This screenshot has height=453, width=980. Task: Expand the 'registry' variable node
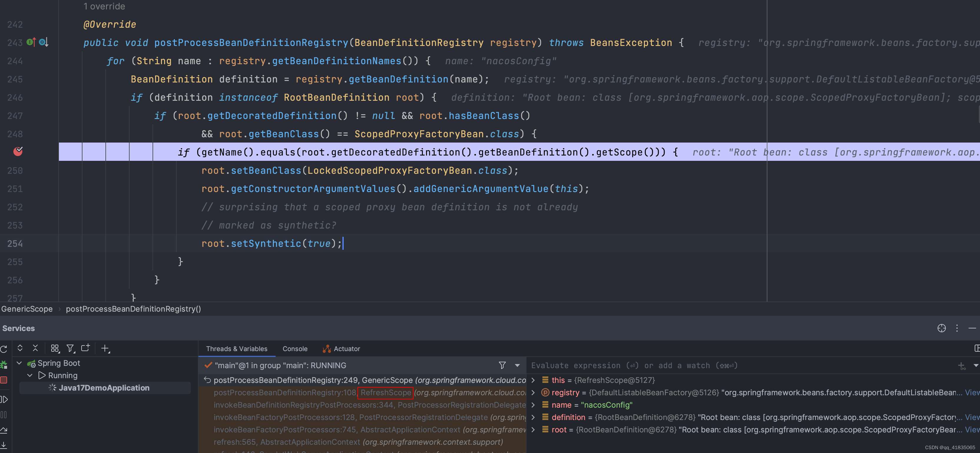click(533, 393)
